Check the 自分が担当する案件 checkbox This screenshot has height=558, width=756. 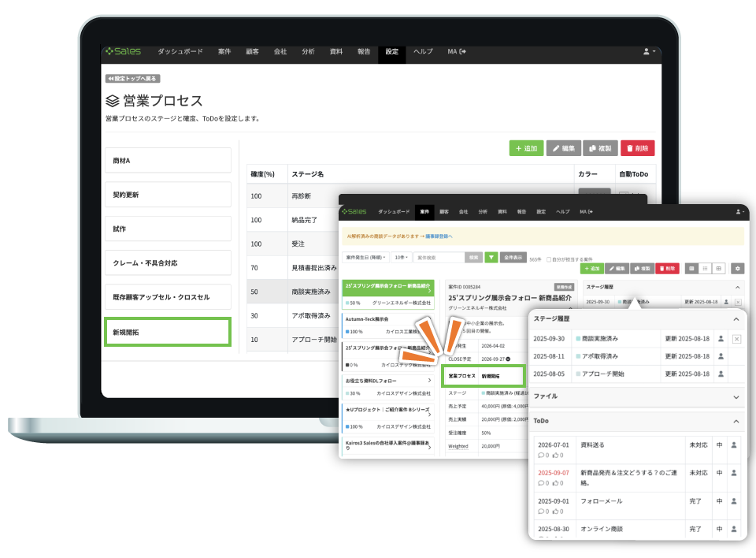(548, 259)
